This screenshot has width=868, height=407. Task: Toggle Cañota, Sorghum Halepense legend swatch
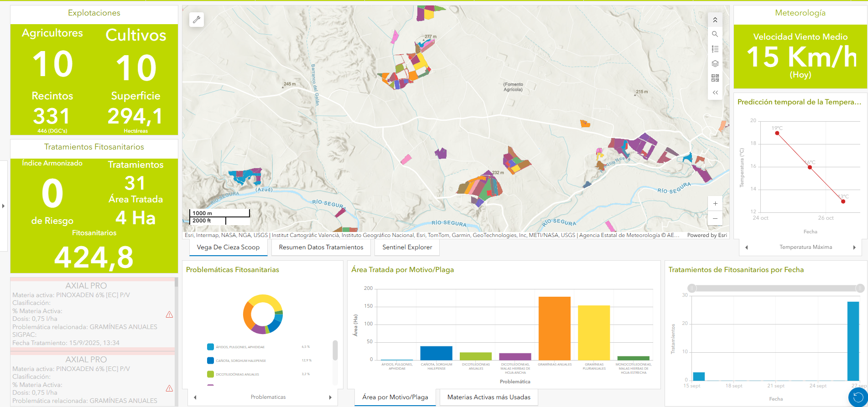[x=210, y=361]
